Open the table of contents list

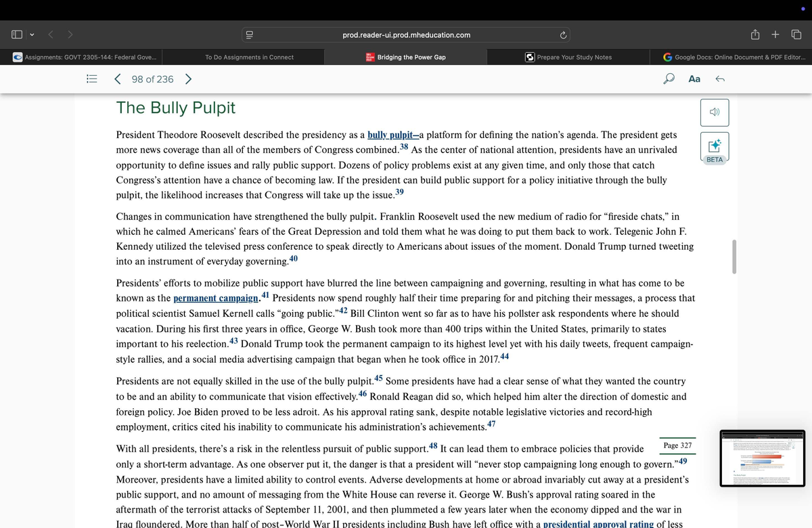tap(93, 79)
